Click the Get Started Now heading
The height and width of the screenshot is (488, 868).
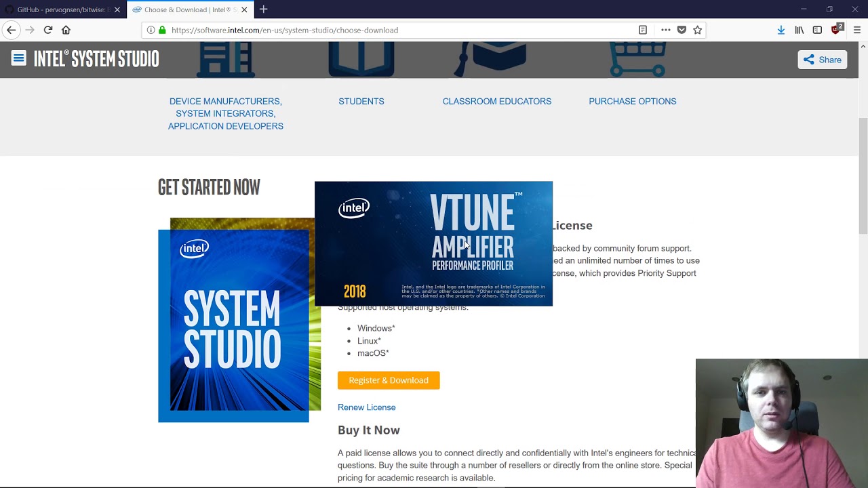coord(209,188)
